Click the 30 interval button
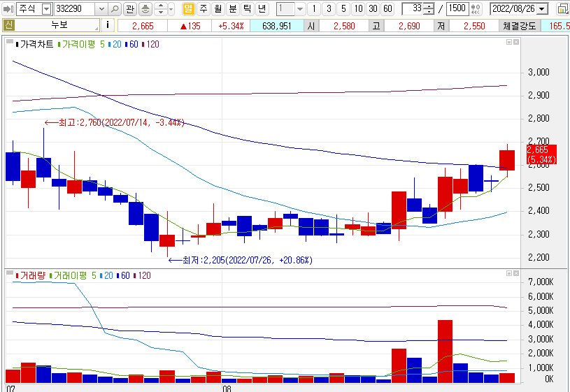Viewport: 570px width, 392px height. (x=373, y=8)
